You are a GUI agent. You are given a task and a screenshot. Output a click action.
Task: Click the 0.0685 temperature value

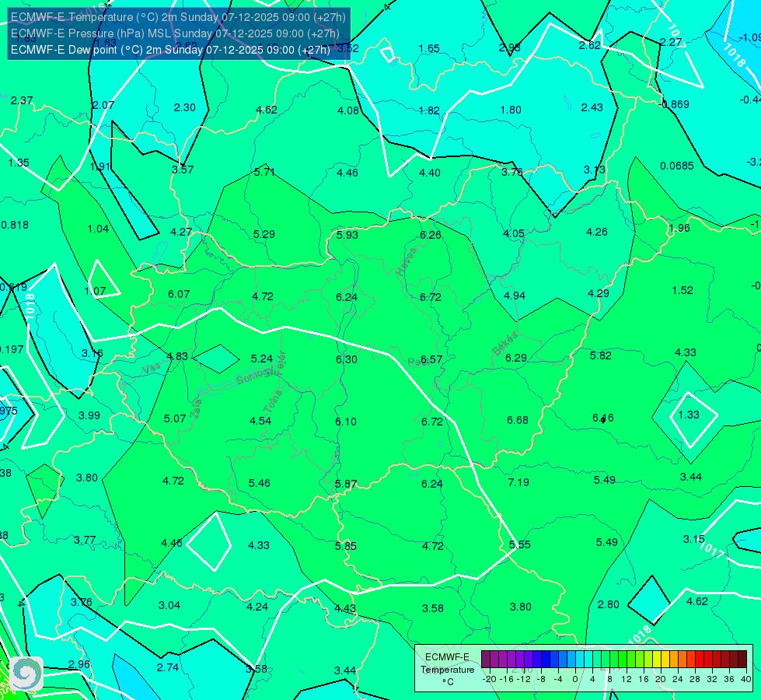click(677, 166)
